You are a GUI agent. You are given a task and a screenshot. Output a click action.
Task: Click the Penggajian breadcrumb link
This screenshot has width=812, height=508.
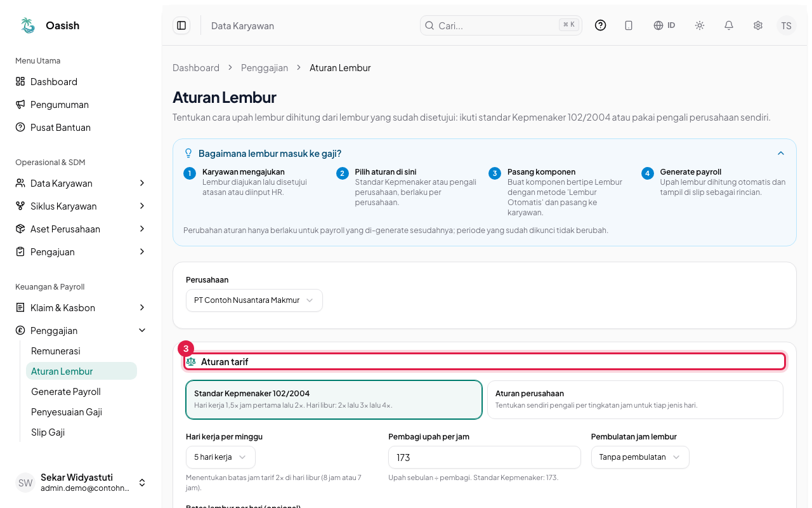(265, 67)
